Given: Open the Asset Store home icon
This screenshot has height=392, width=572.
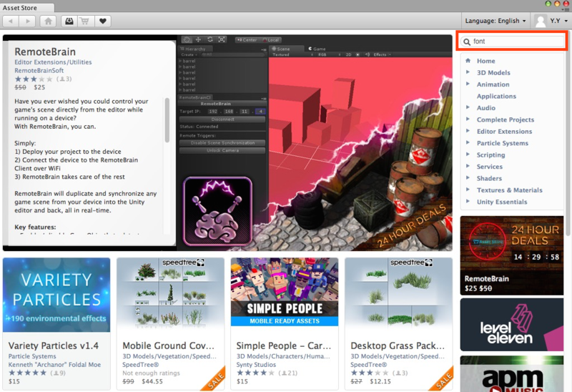Looking at the screenshot, I should (x=48, y=21).
